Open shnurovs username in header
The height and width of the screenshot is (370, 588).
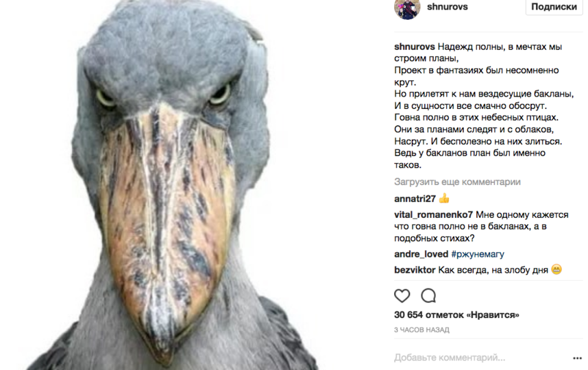[447, 7]
